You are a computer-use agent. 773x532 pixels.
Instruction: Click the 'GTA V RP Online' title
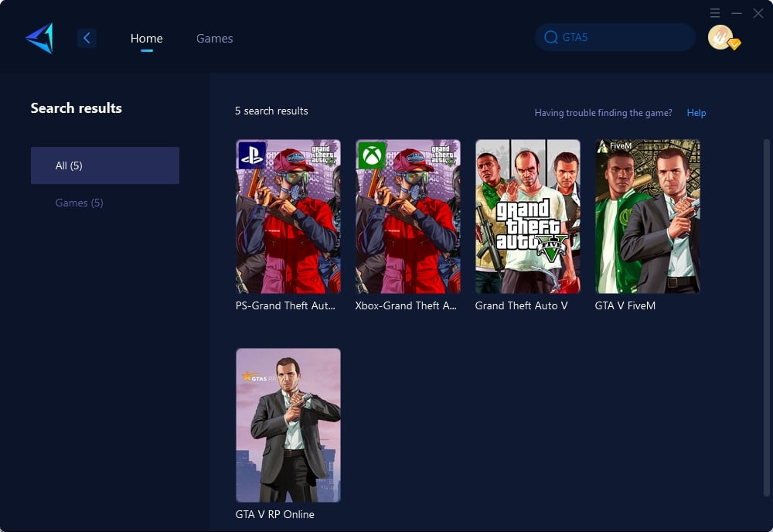click(x=275, y=514)
